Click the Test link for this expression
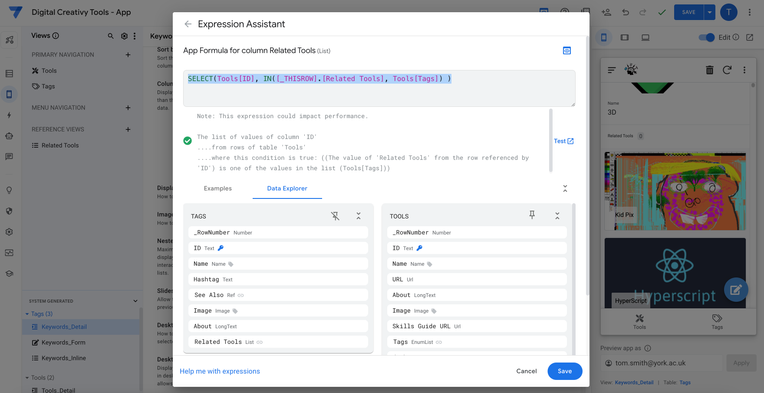 pos(564,141)
